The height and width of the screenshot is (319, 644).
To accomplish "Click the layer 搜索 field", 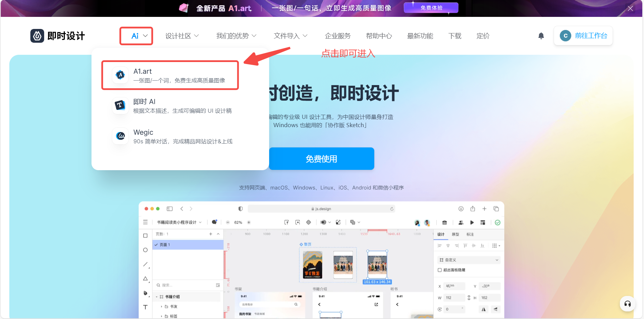I will [x=188, y=285].
